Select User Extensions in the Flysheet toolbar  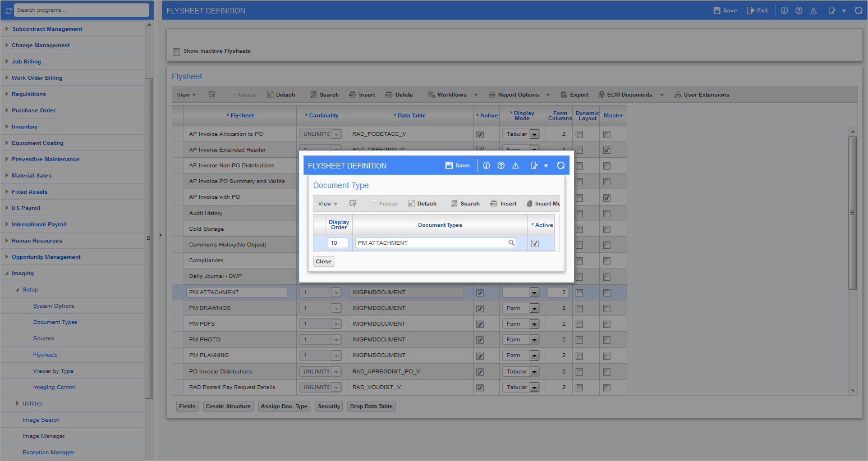point(701,94)
